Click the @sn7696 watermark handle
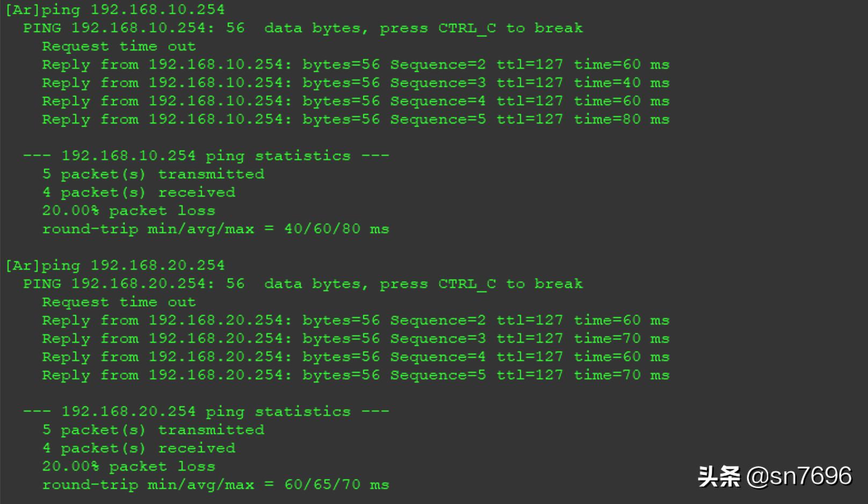 click(799, 476)
